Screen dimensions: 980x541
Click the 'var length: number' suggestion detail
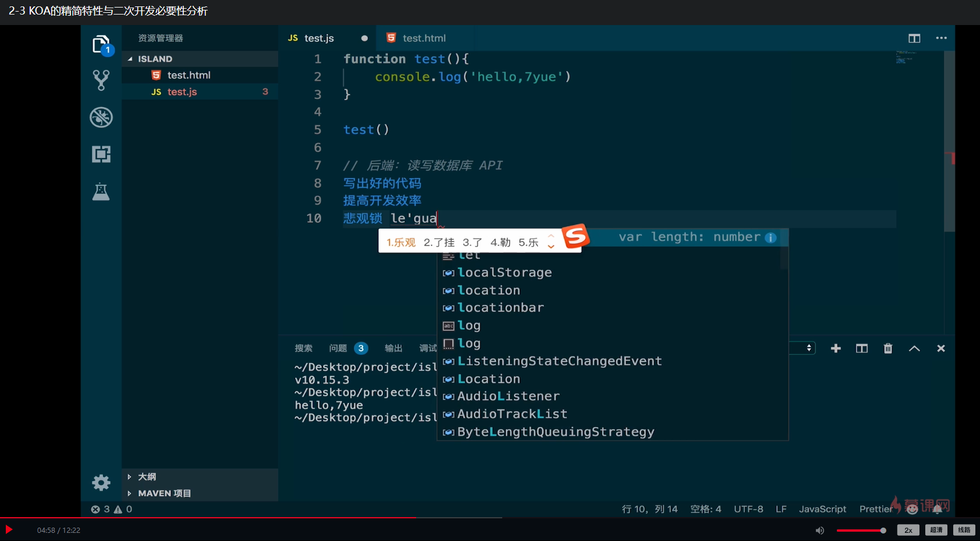pyautogui.click(x=689, y=237)
